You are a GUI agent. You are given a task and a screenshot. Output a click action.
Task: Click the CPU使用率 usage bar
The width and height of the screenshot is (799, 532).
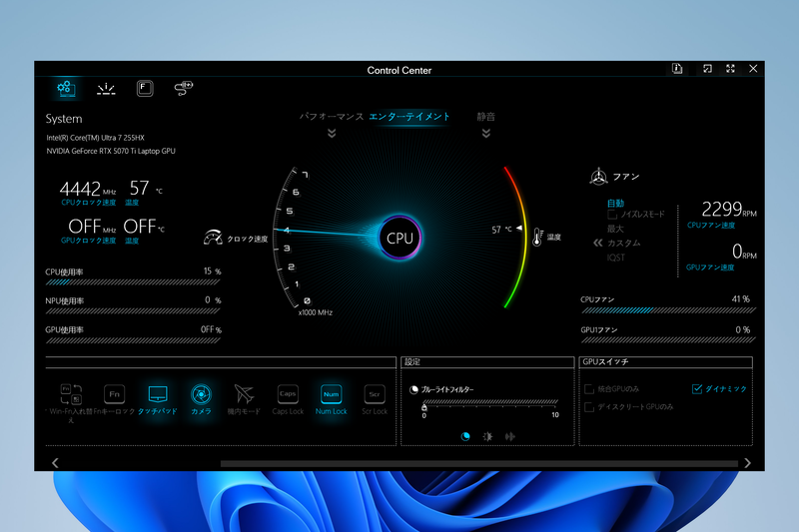(133, 282)
